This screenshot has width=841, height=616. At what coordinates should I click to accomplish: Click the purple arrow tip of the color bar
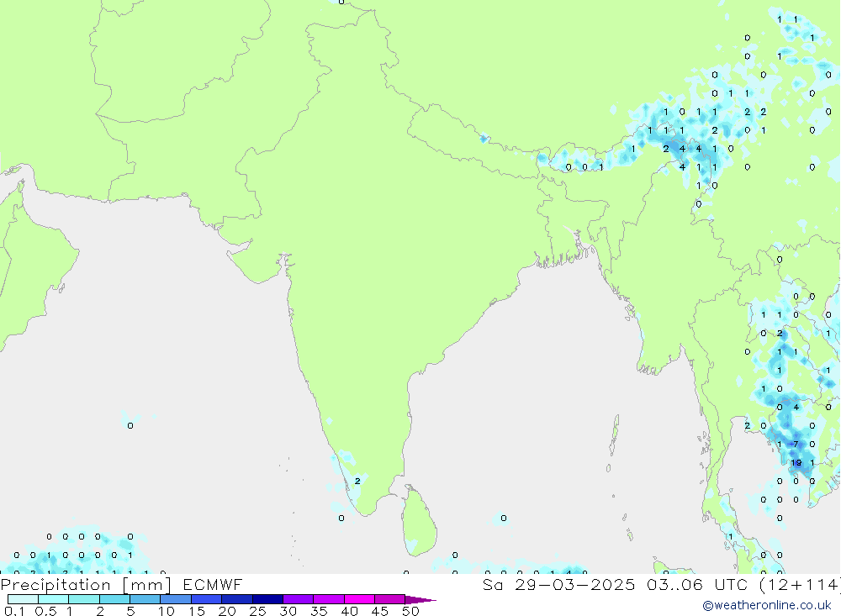[421, 600]
